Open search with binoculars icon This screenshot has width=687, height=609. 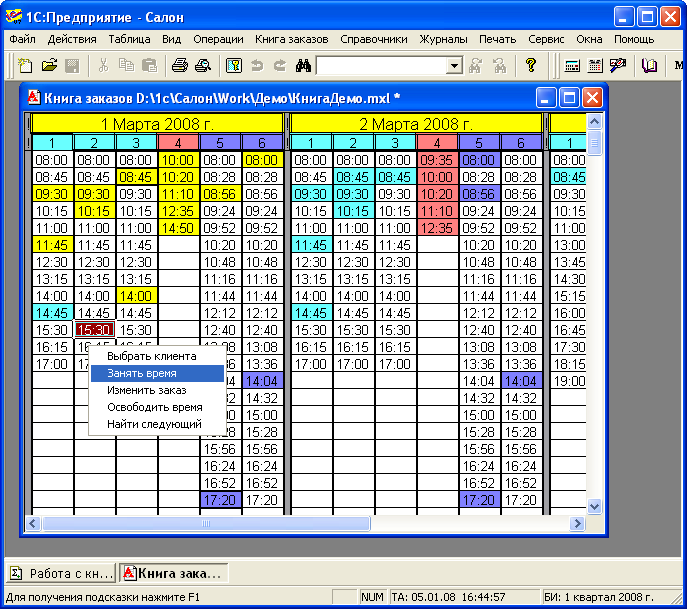[303, 66]
